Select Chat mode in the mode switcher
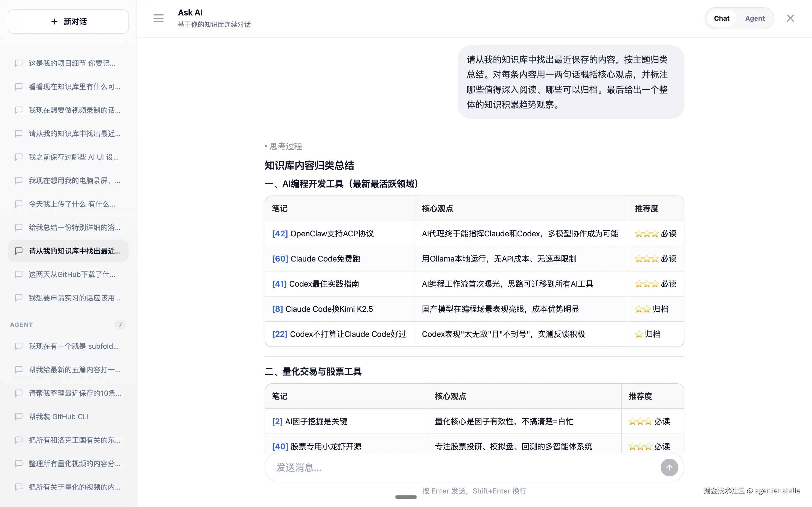The width and height of the screenshot is (812, 507). (x=722, y=18)
